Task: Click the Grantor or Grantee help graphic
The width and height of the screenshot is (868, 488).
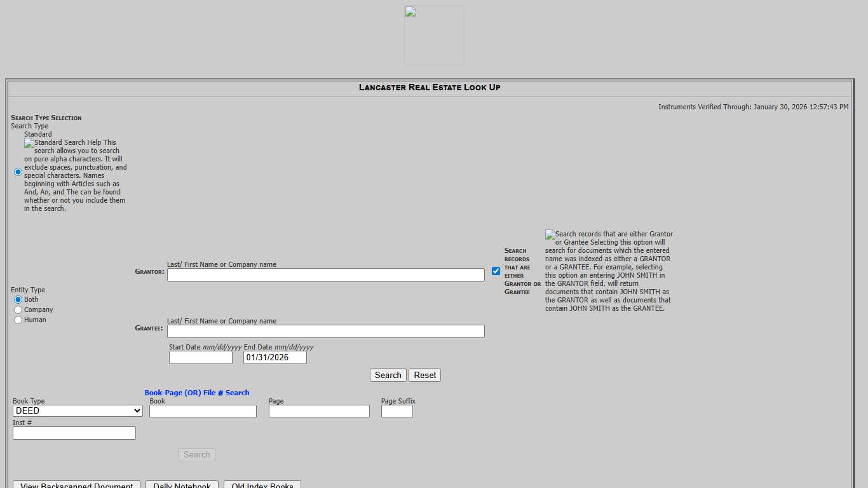Action: pyautogui.click(x=549, y=234)
